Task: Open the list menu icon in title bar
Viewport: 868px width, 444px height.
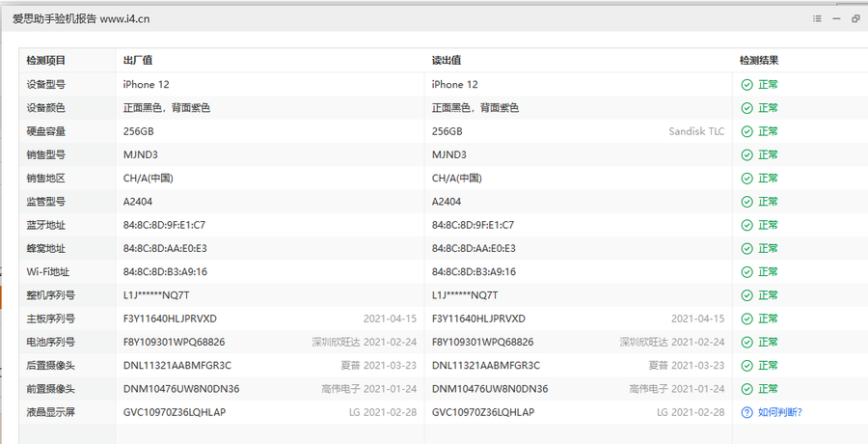Action: click(817, 18)
